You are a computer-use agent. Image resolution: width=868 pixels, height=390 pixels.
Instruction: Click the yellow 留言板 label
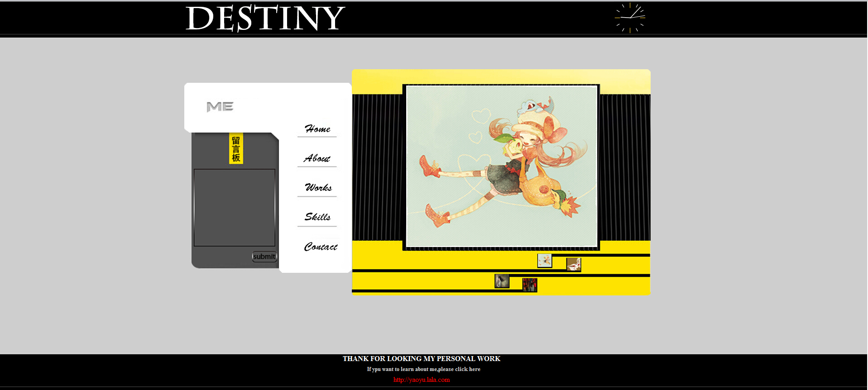click(236, 148)
